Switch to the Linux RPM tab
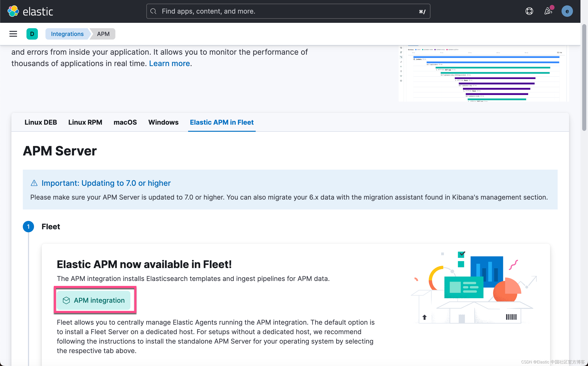 [x=85, y=122]
